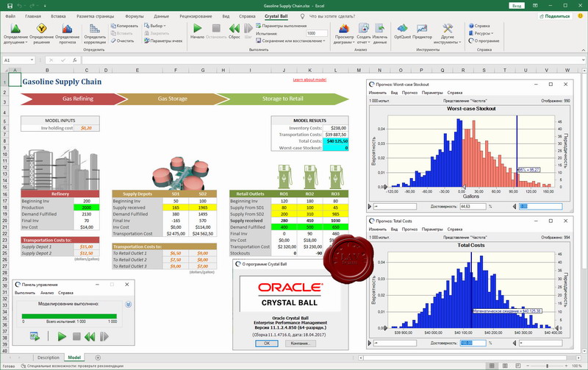Click the insert function fx icon
This screenshot has height=370, width=588.
75,60
